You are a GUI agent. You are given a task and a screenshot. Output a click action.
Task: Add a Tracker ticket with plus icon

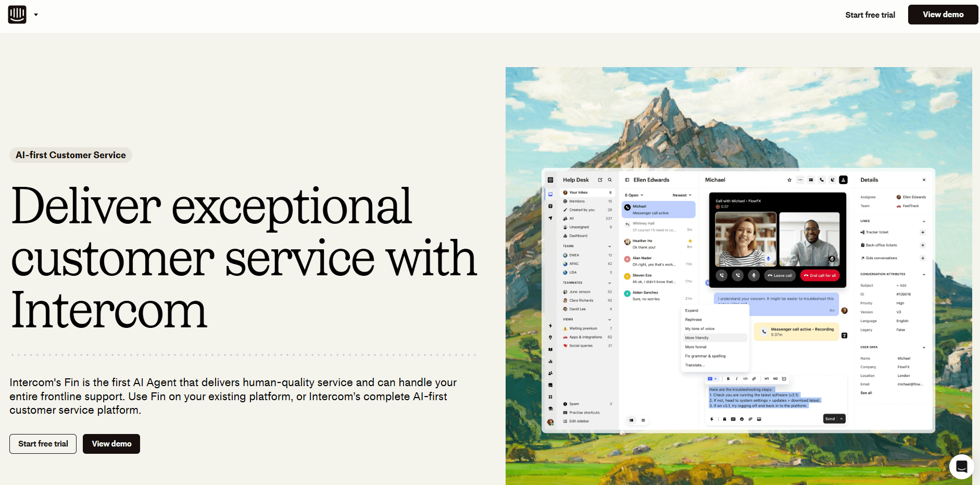click(923, 233)
